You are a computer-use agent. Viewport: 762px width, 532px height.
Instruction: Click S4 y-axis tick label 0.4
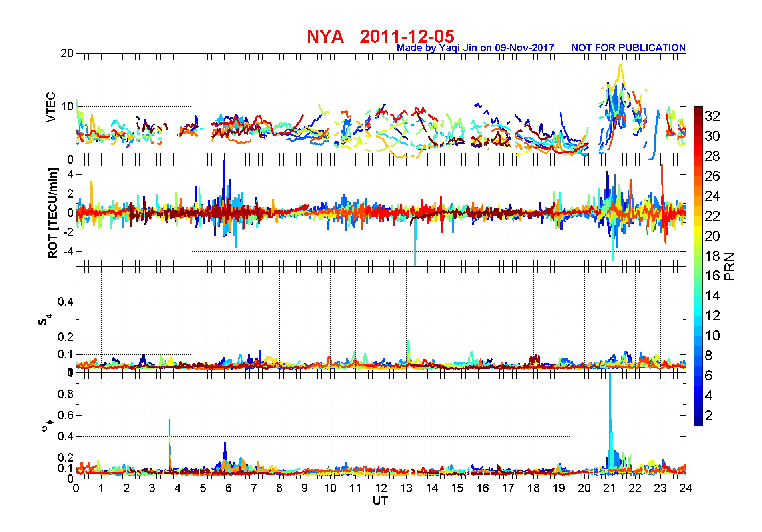click(66, 302)
